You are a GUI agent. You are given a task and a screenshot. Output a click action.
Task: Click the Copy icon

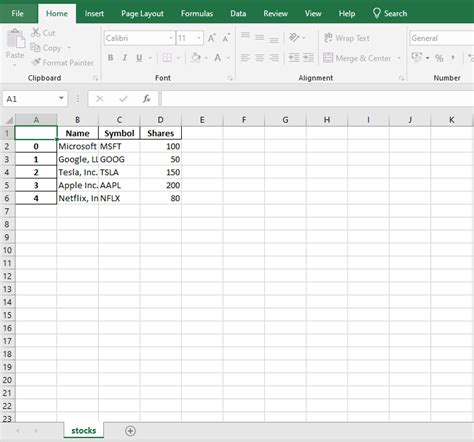click(x=35, y=48)
